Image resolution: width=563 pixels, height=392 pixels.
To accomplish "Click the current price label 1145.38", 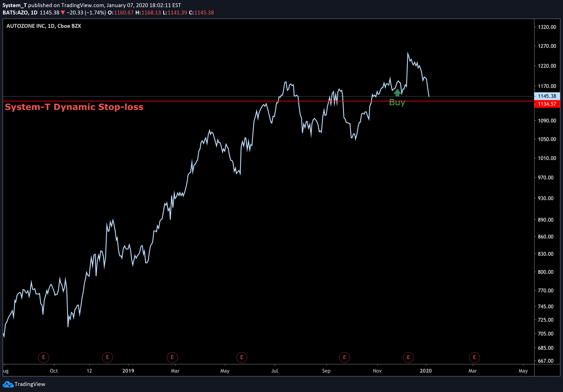I will 547,96.
